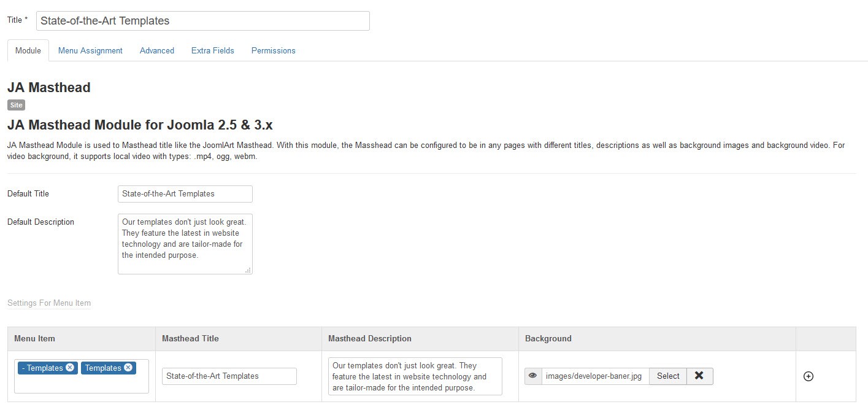Screen dimensions: 868x415
Task: Switch to the Advanced tab
Action: [157, 51]
